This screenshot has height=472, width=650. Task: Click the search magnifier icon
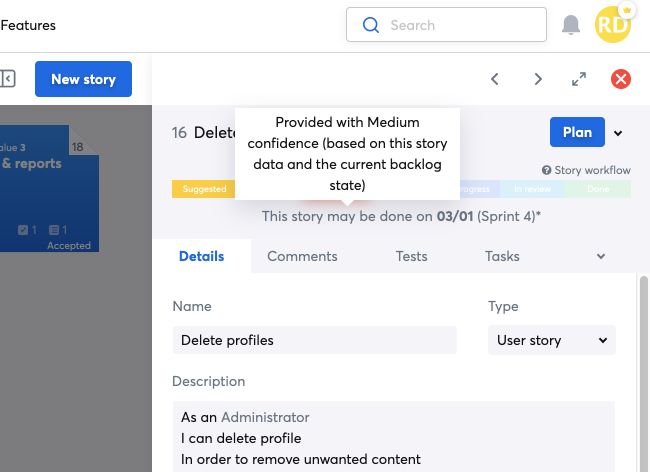pyautogui.click(x=371, y=25)
